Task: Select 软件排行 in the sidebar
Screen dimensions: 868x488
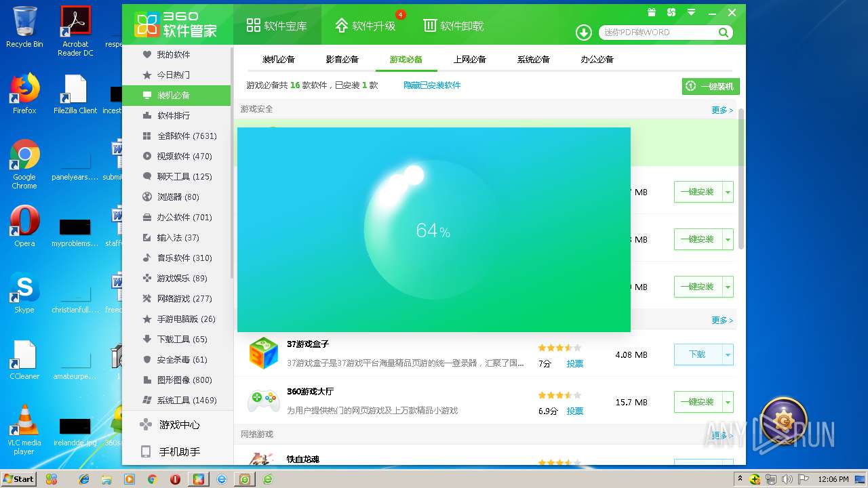Action: tap(176, 115)
